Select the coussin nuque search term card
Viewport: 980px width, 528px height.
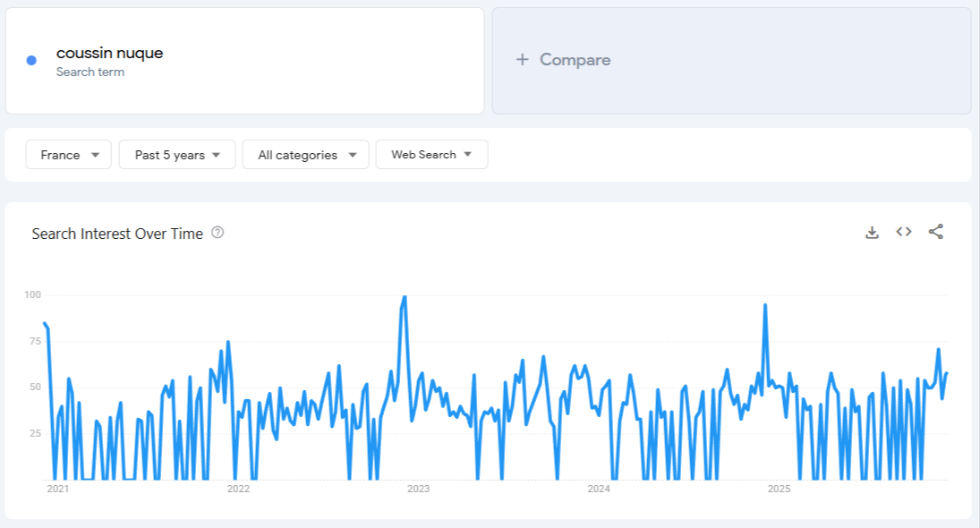click(x=243, y=59)
